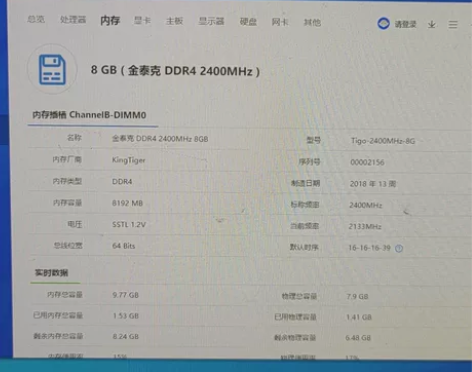Select the 网卡 network card tab
This screenshot has width=472, height=372.
pos(280,22)
